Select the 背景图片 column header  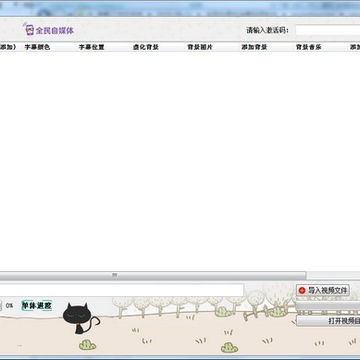tap(200, 47)
